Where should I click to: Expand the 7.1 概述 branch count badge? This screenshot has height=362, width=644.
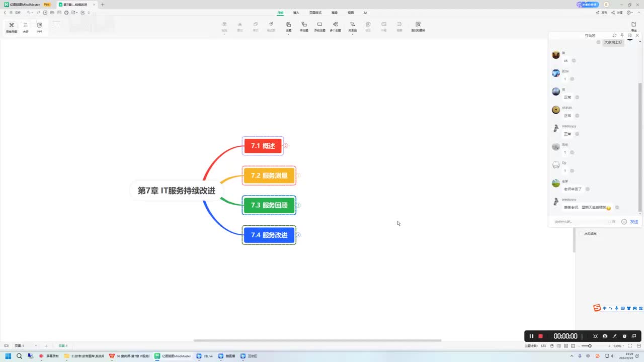(x=286, y=146)
